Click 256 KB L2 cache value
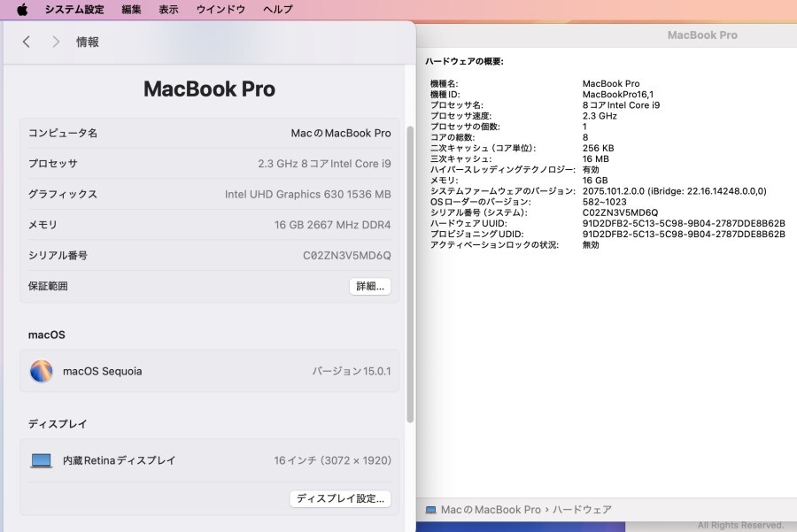 599,148
